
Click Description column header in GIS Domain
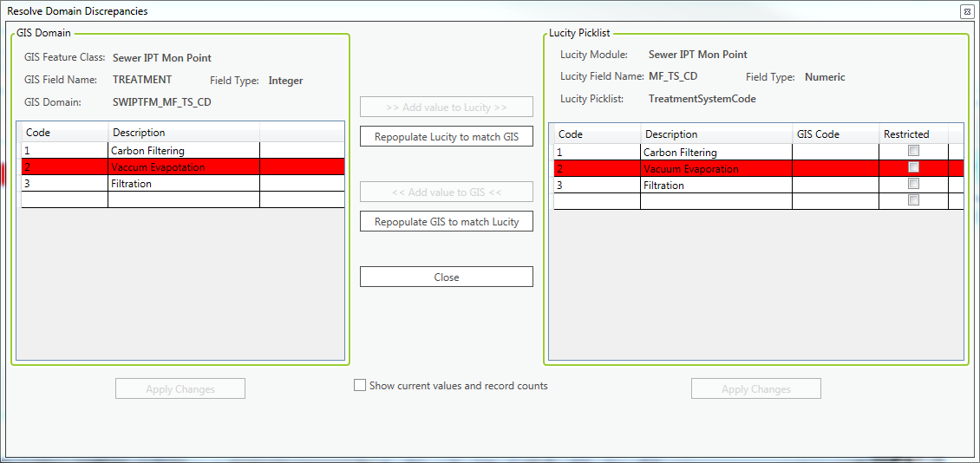(184, 133)
